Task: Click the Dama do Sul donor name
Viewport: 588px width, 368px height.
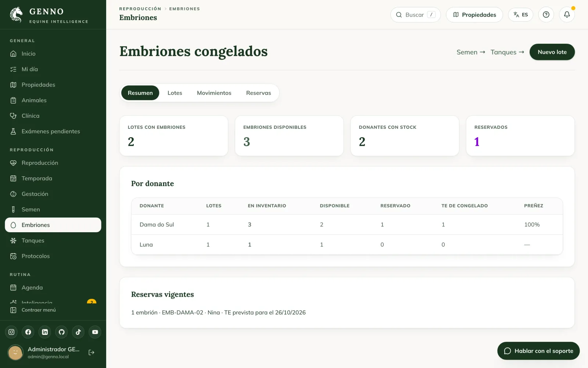Action: click(157, 224)
